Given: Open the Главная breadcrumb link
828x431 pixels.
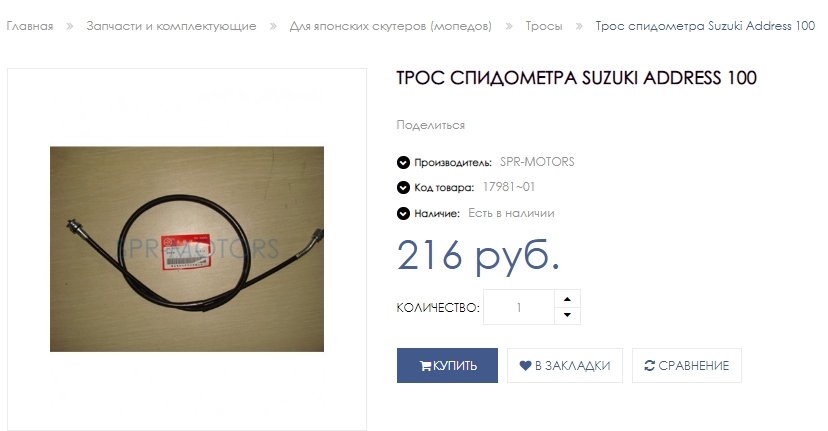Looking at the screenshot, I should (30, 26).
